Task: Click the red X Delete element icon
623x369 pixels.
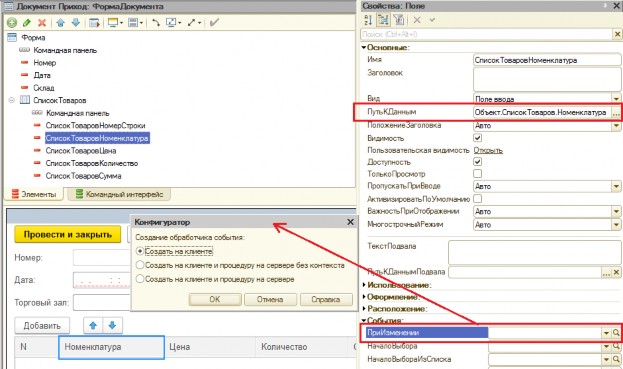Action: pyautogui.click(x=42, y=23)
